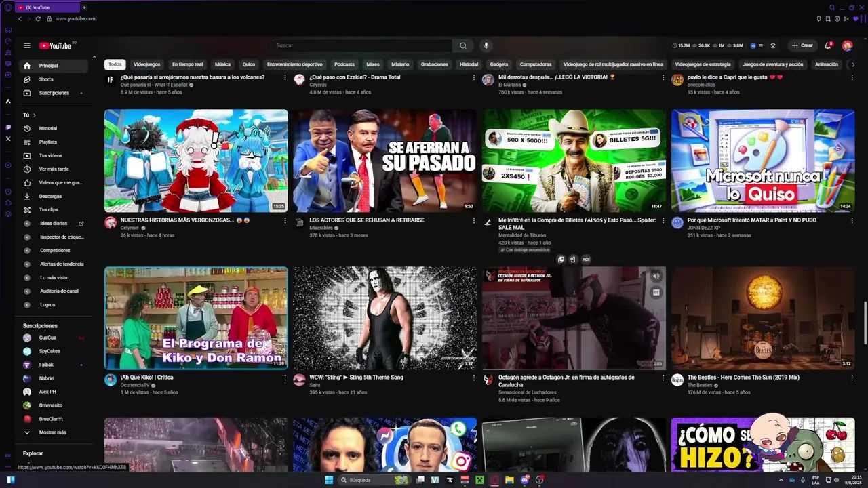The width and height of the screenshot is (868, 488).
Task: Open GusGus subscription channel
Action: pos(55,338)
